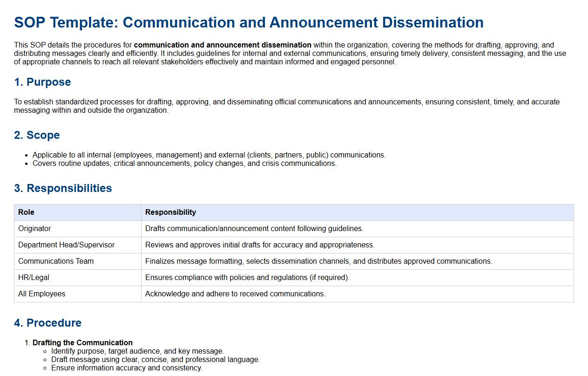Image resolution: width=588 pixels, height=376 pixels.
Task: Click the 'Ensure information accuracy and consistency' sub-item
Action: [x=127, y=368]
